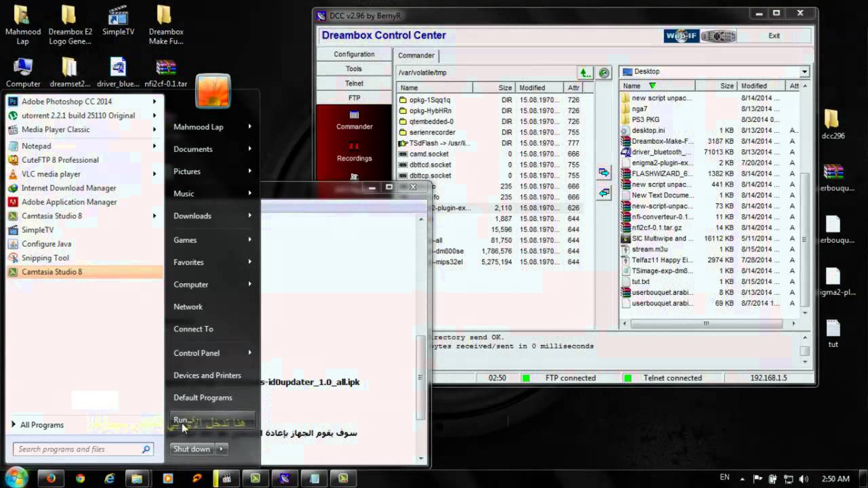Select stream.m3u in the Desktop list
This screenshot has width=868, height=488.
tap(709, 249)
